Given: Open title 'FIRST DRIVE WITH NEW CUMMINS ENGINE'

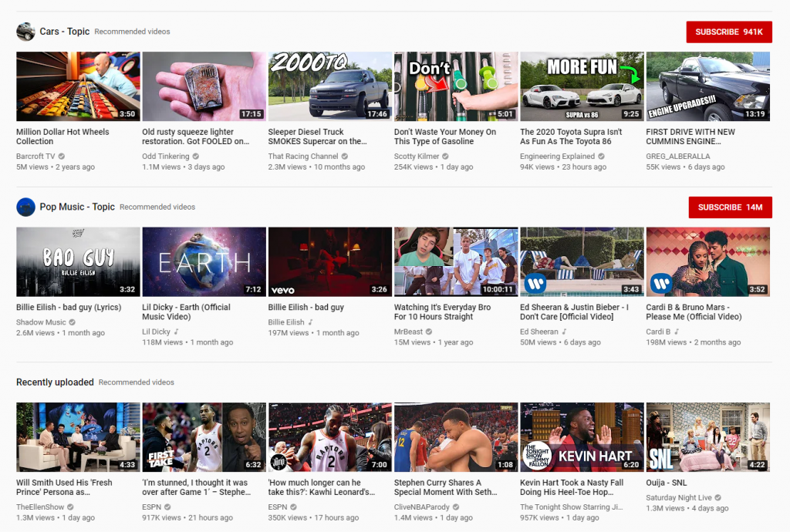Looking at the screenshot, I should click(690, 136).
